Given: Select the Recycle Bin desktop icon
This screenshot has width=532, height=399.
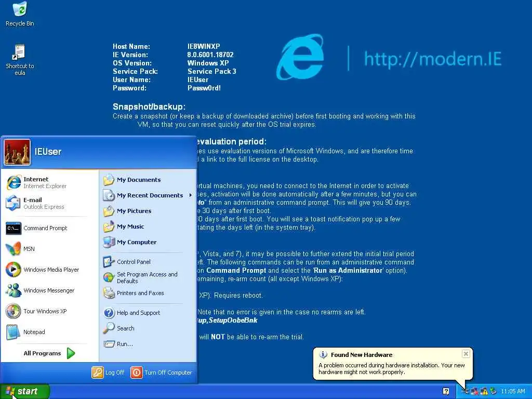Looking at the screenshot, I should pyautogui.click(x=20, y=14).
